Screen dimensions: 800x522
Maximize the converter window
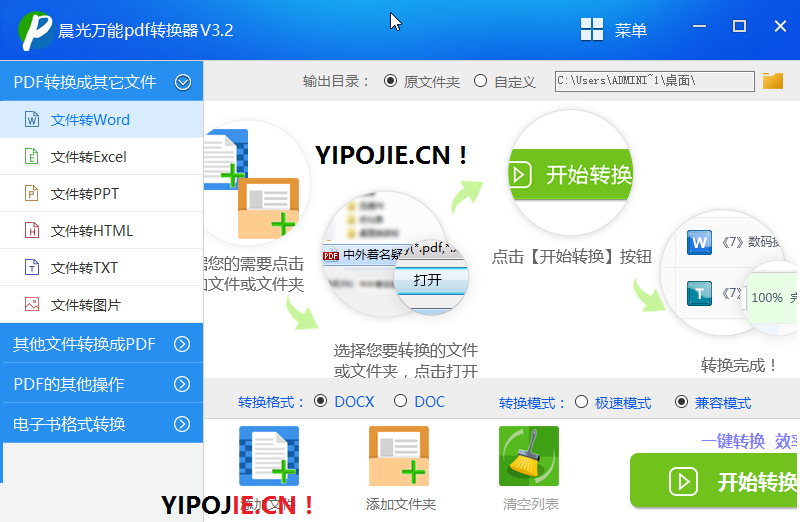pyautogui.click(x=739, y=26)
